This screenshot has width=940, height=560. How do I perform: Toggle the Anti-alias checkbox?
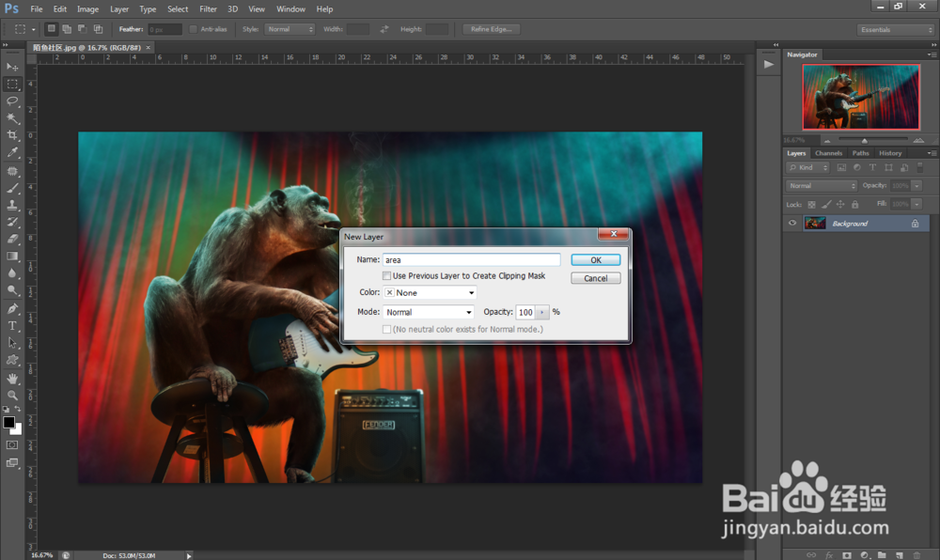[x=193, y=29]
